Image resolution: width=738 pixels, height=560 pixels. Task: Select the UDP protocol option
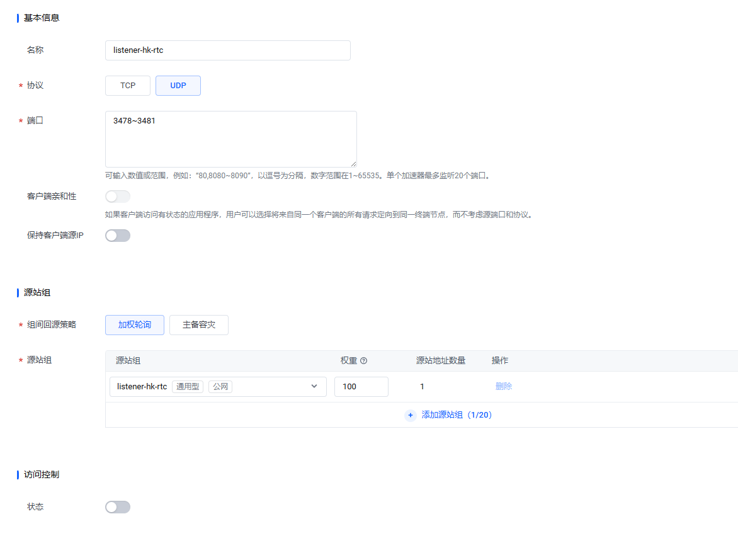coord(178,86)
